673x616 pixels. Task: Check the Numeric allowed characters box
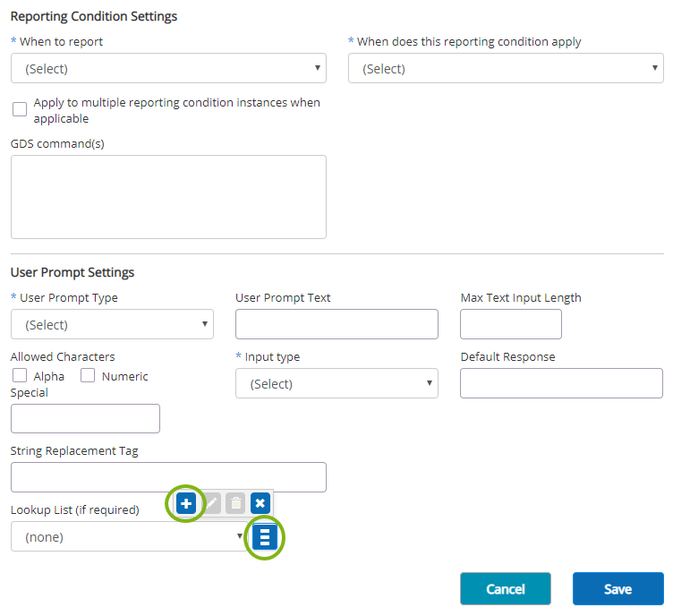click(x=88, y=376)
